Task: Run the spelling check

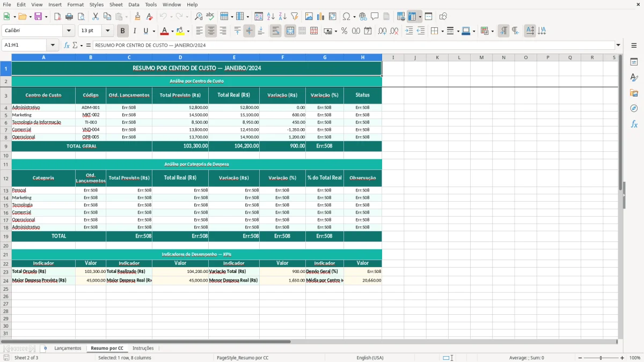Action: (210, 17)
